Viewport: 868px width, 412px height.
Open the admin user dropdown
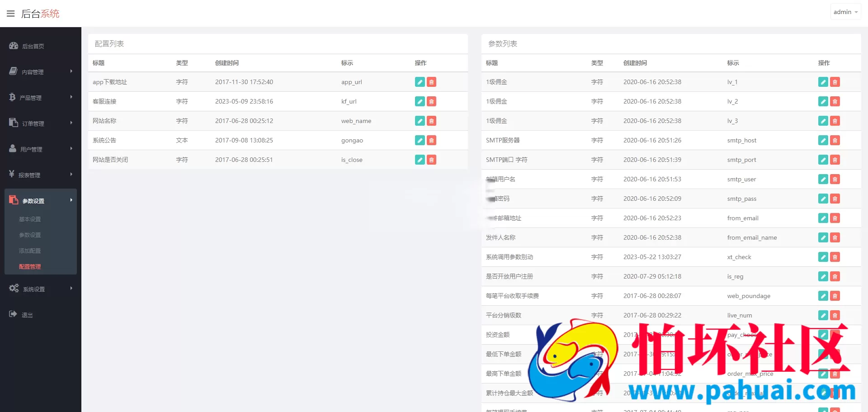[x=845, y=12]
